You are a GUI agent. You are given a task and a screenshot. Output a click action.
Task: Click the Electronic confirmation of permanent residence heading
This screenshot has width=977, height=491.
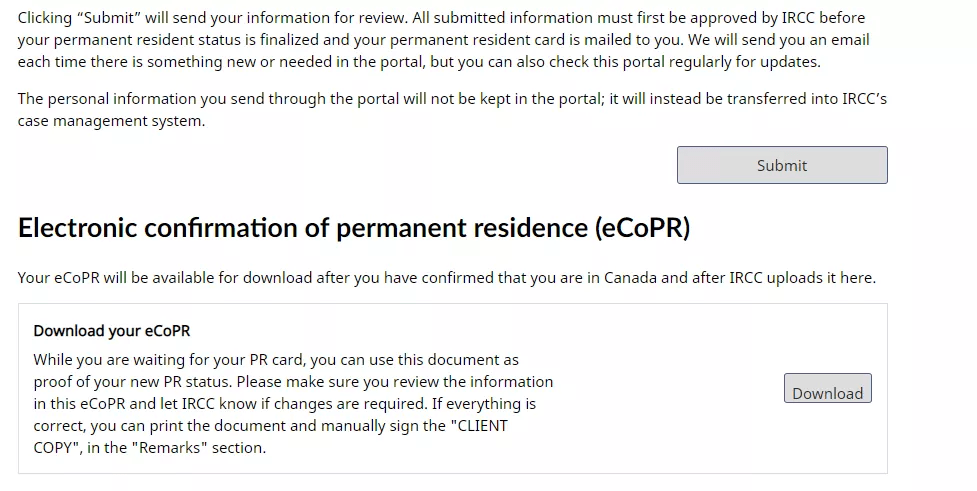tap(354, 228)
